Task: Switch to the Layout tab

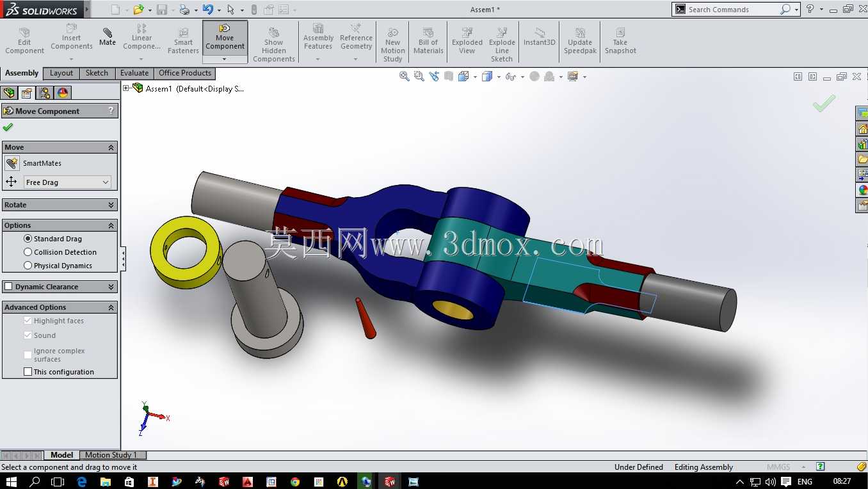Action: click(x=61, y=73)
